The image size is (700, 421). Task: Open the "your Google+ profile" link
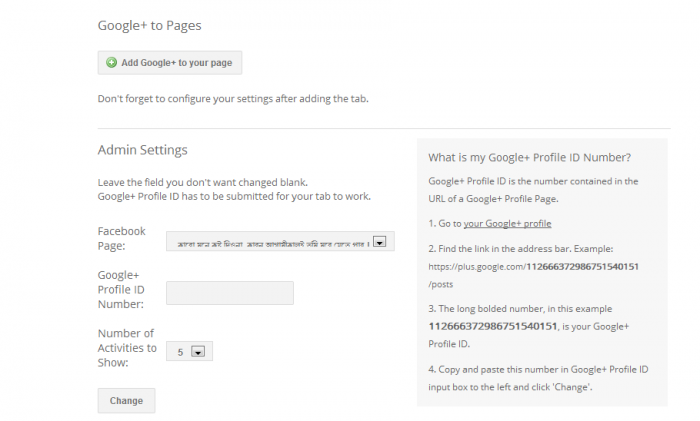click(507, 223)
